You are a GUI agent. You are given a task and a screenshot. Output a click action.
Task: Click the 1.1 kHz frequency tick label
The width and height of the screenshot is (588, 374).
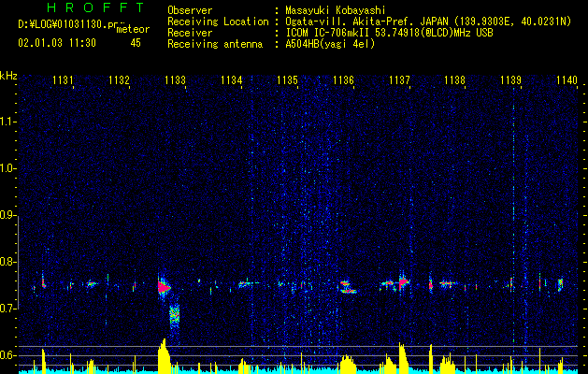click(x=7, y=122)
